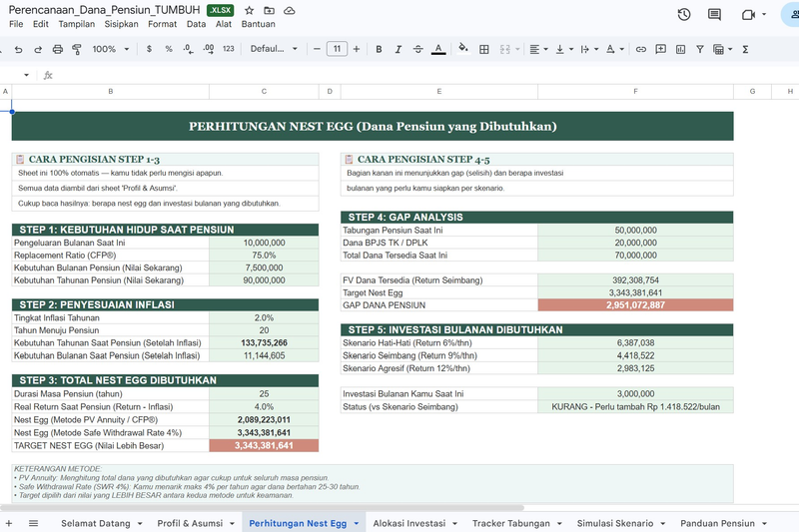The height and width of the screenshot is (532, 799).
Task: Open cell borders options
Action: [x=484, y=49]
